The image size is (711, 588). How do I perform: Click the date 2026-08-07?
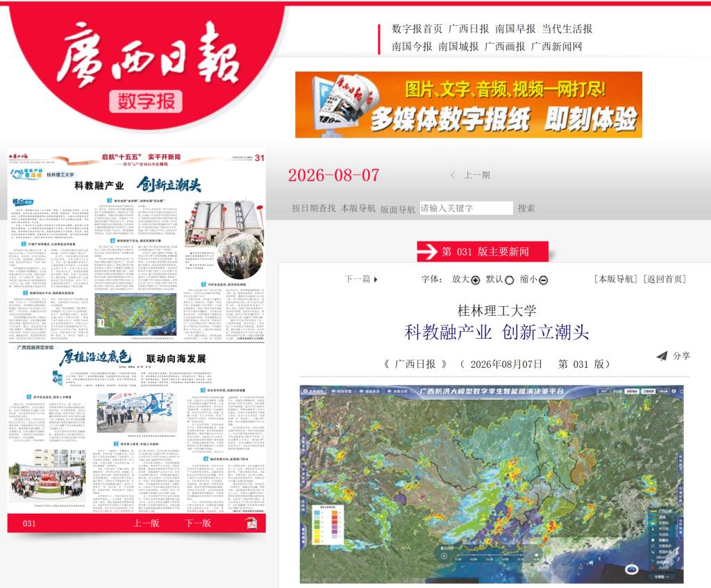click(334, 175)
